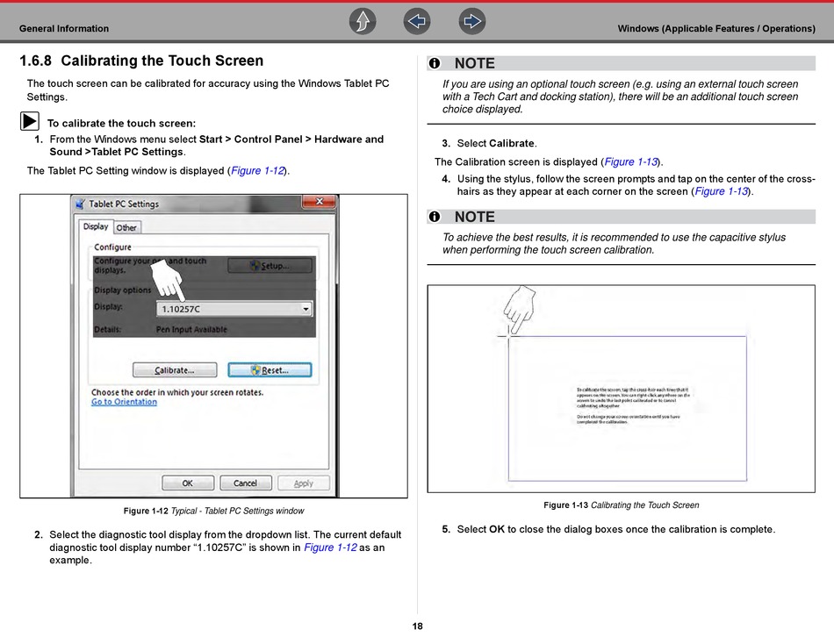This screenshot has height=644, width=834.
Task: Click the up arrow navigation icon
Action: (363, 22)
